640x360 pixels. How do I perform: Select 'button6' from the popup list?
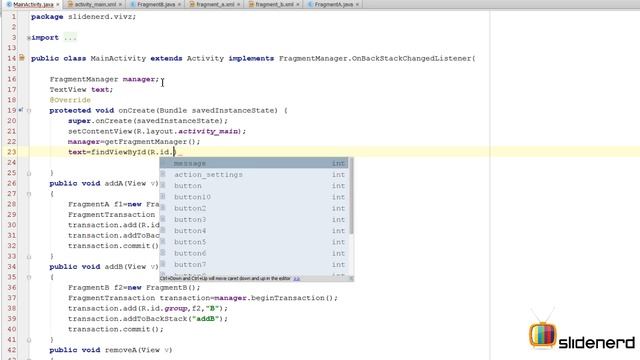click(x=254, y=253)
